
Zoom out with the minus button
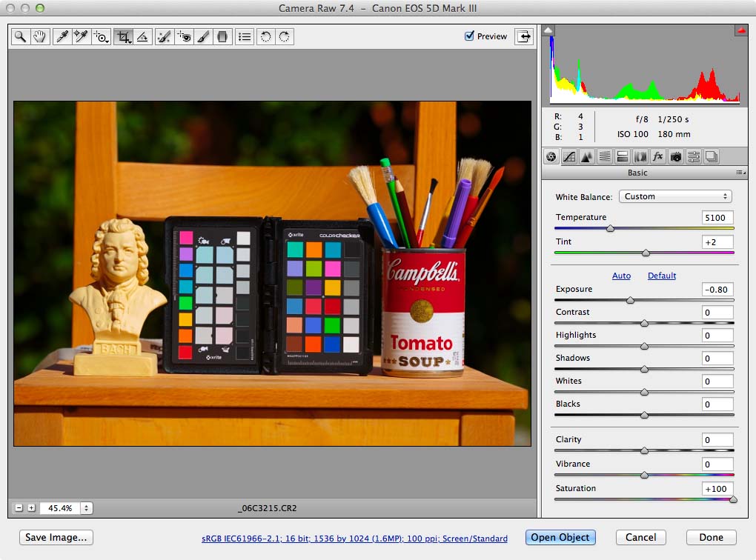[19, 508]
